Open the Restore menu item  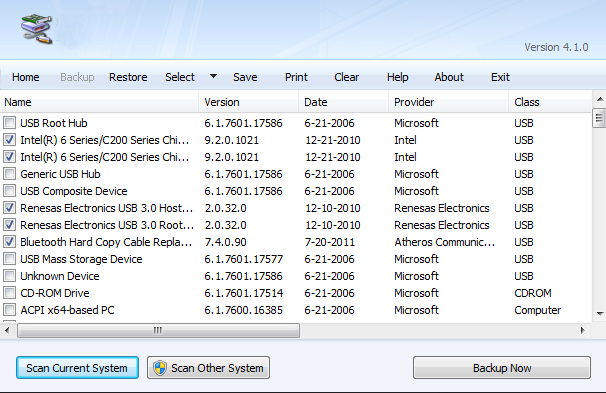pos(128,77)
